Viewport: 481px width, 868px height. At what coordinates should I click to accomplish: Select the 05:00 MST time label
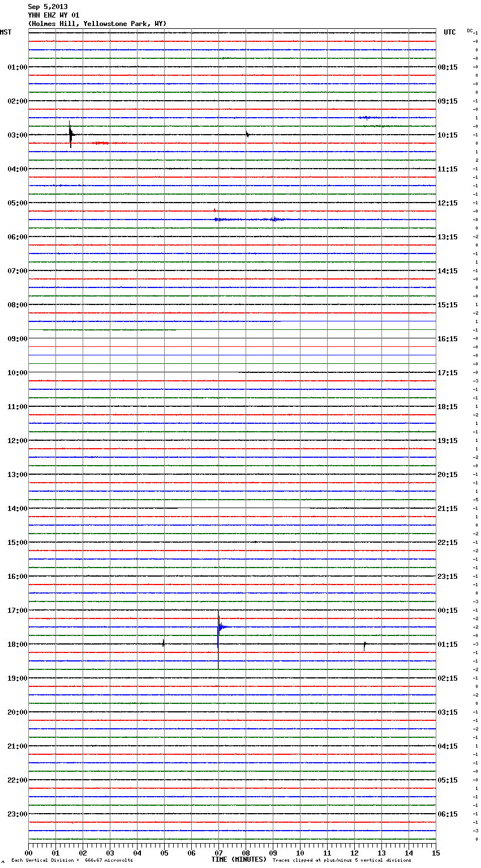[x=17, y=203]
